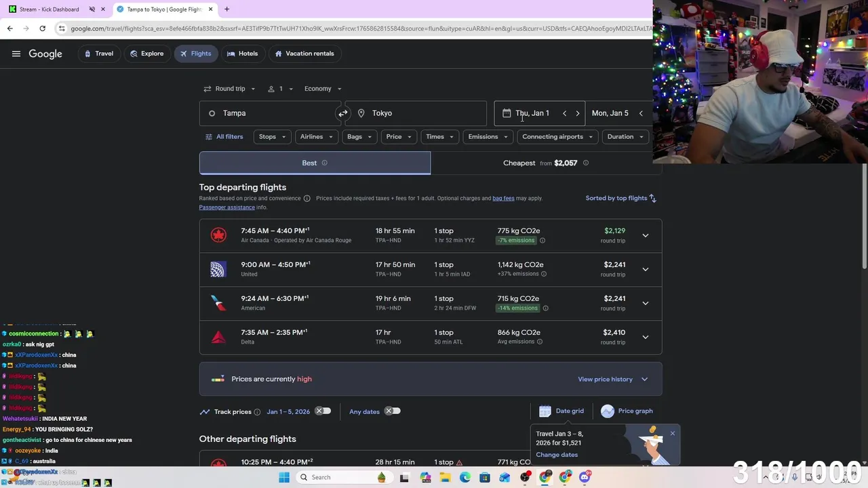
Task: Select the Cheapest from $2,057 tab
Action: click(x=546, y=163)
